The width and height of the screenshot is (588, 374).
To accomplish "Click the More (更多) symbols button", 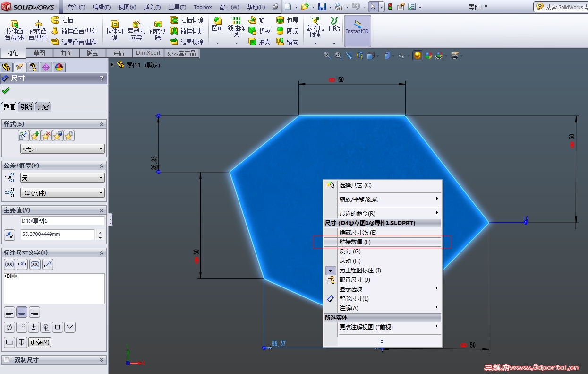I will point(40,342).
